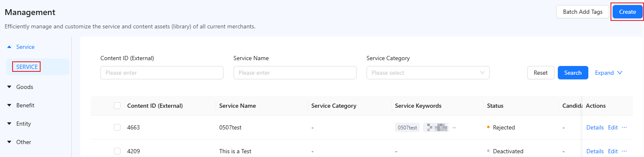Open Details link for 0507test
This screenshot has height=157, width=644.
(595, 127)
